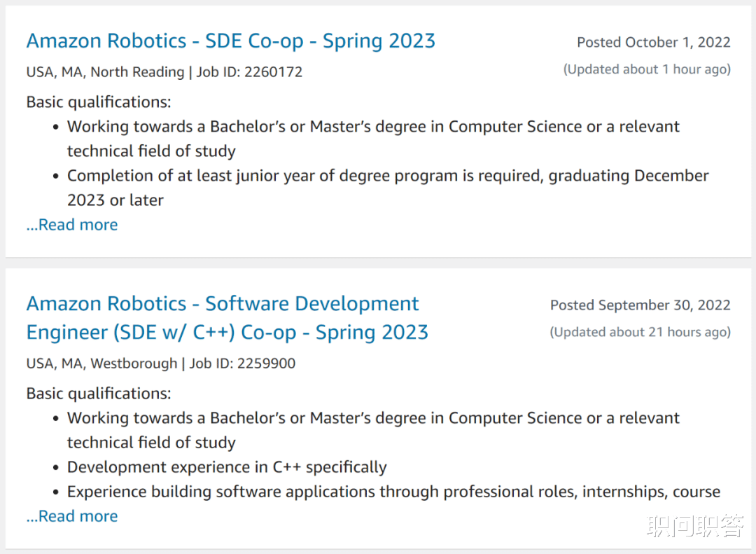Click the Bachelor's or Master's bullet in the SDE Co-op card
This screenshot has width=756, height=554.
click(373, 127)
